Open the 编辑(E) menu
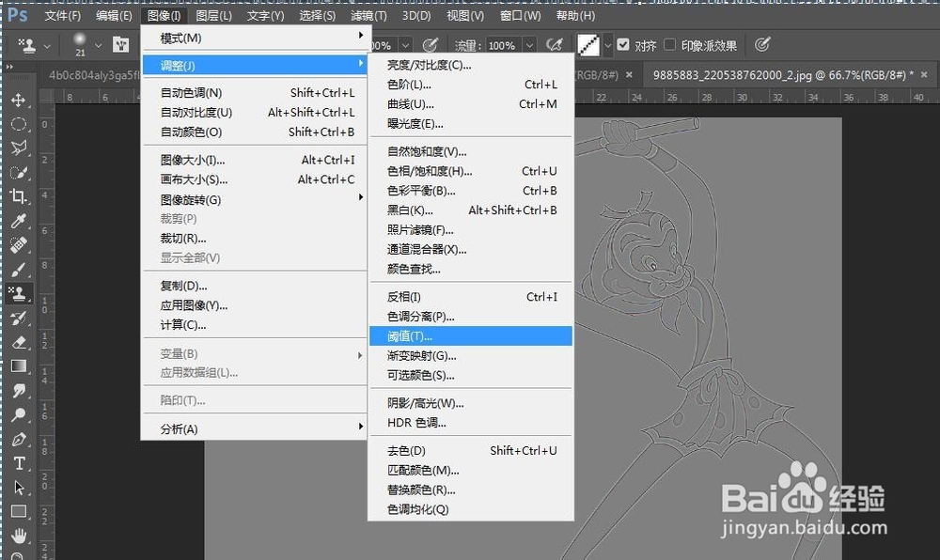 tap(114, 16)
